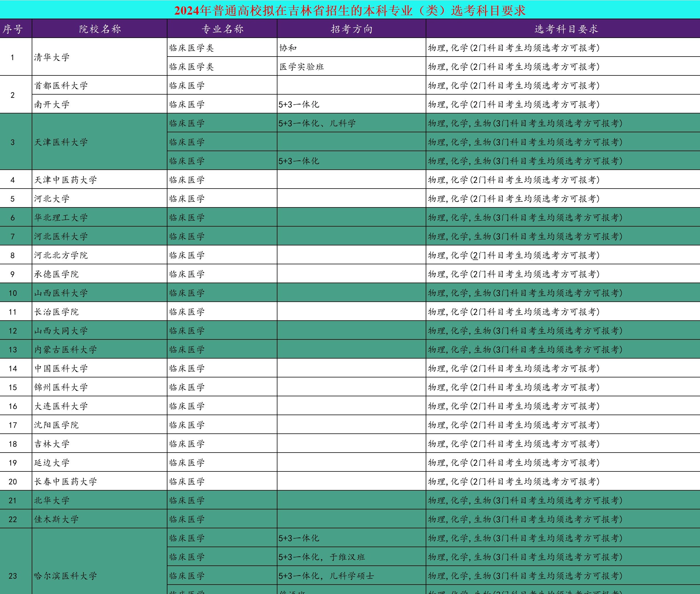
Task: Select subject requirement for 华北理工大学
Action: (563, 217)
